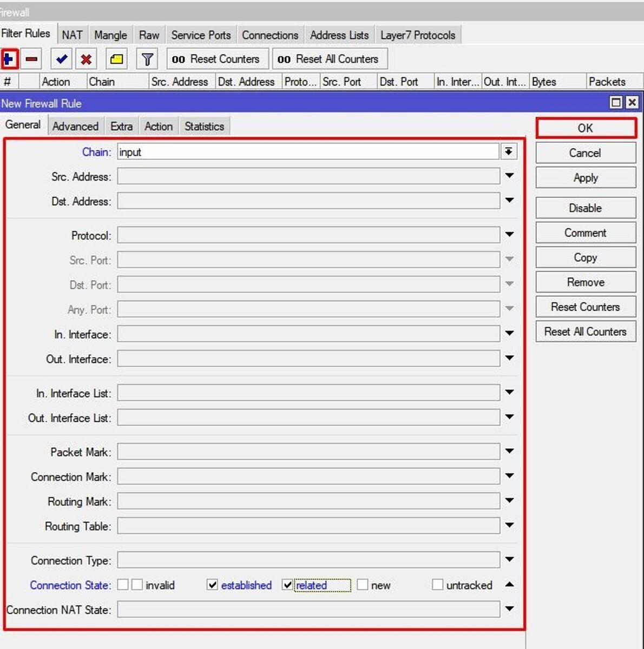Check the untracked connection state
The height and width of the screenshot is (649, 644).
(x=437, y=585)
